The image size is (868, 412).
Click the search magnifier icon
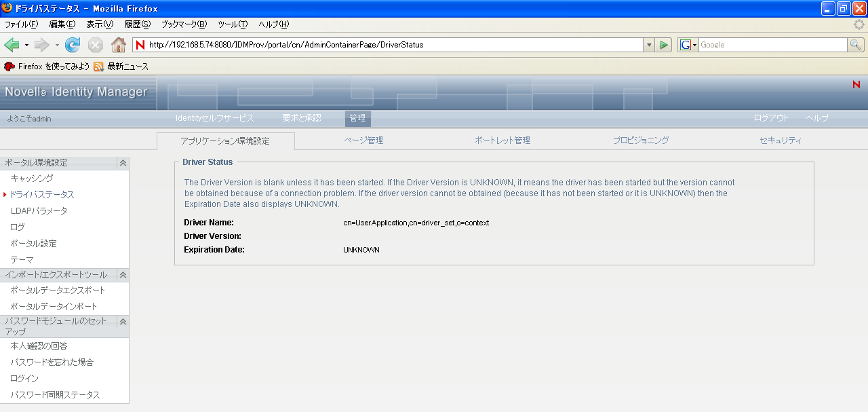[x=856, y=45]
